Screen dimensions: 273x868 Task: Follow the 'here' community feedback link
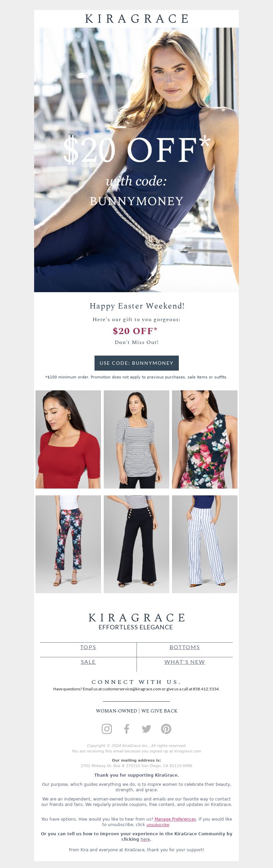pos(145,839)
